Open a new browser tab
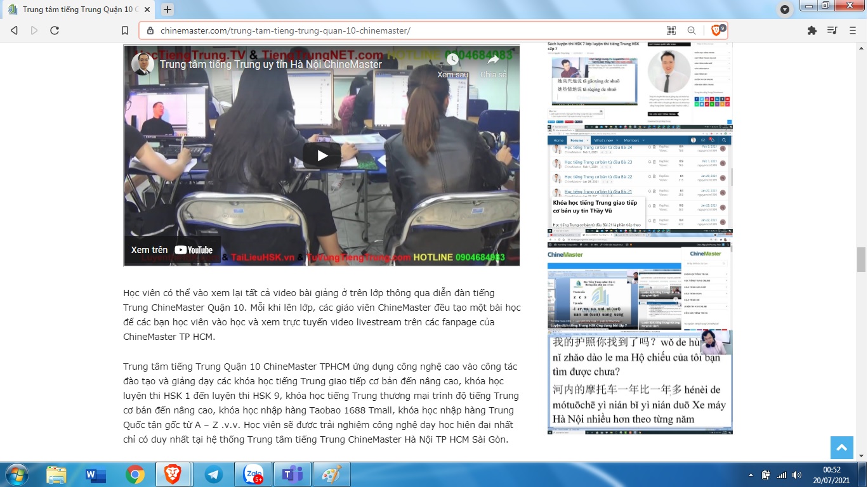Screen dimensions: 868x487 pos(168,10)
